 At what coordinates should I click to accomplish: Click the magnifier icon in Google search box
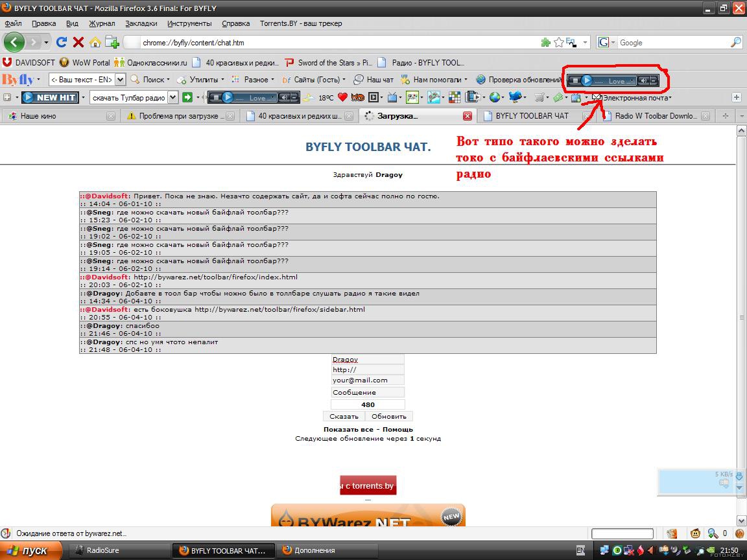(x=735, y=42)
